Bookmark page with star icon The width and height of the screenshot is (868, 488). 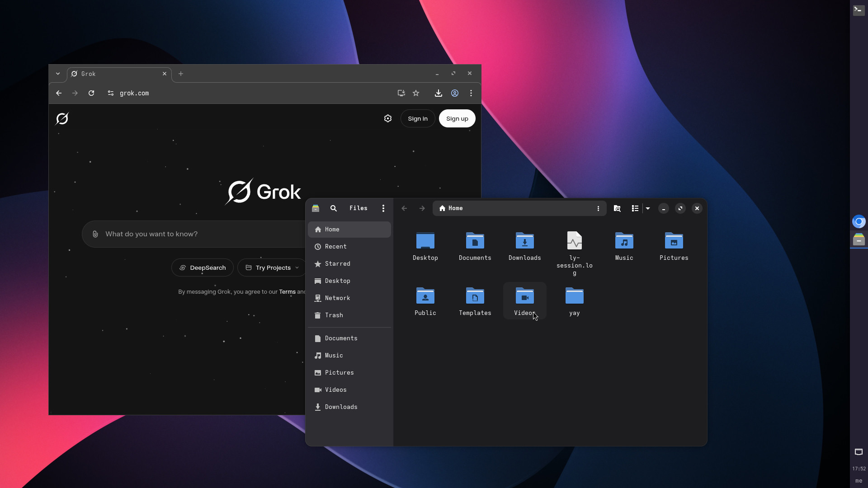click(x=416, y=93)
